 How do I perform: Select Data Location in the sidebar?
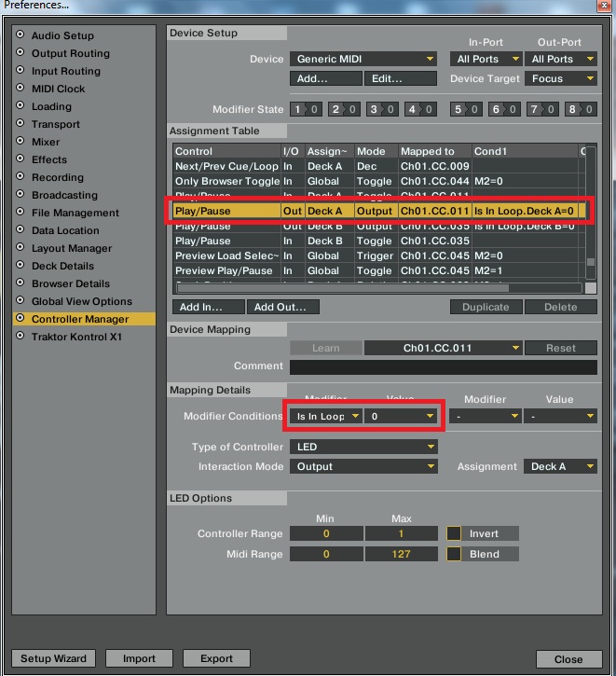click(65, 229)
